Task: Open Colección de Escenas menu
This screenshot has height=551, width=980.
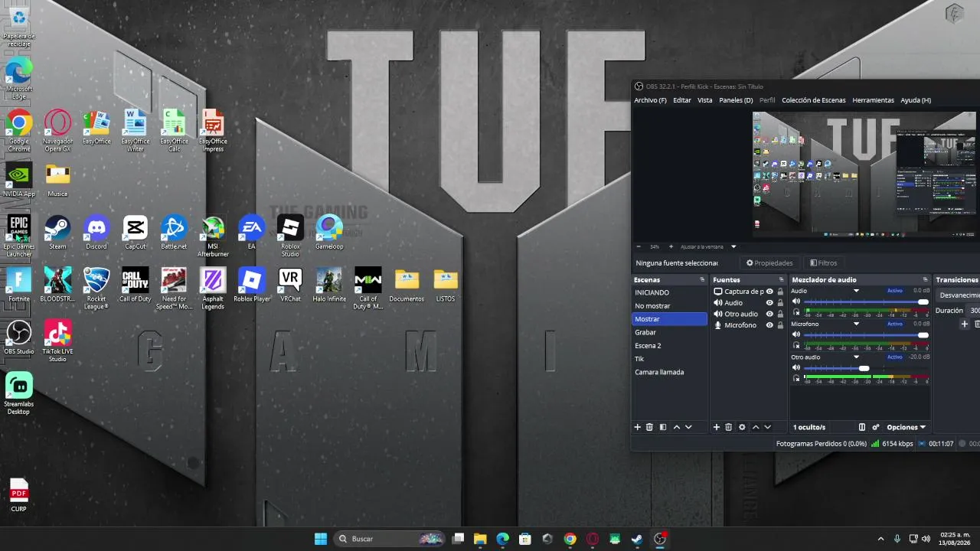Action: tap(813, 100)
